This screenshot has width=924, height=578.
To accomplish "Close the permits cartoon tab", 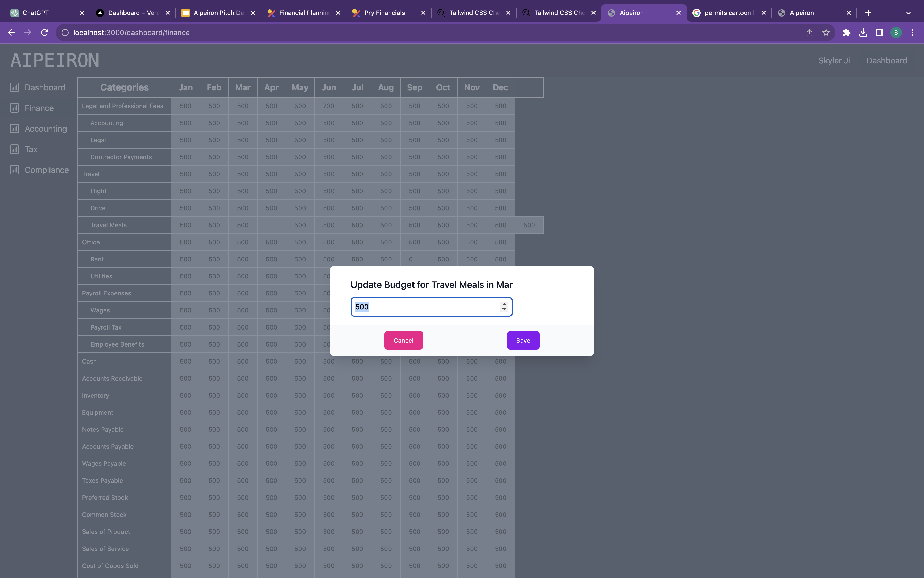I will tap(763, 13).
